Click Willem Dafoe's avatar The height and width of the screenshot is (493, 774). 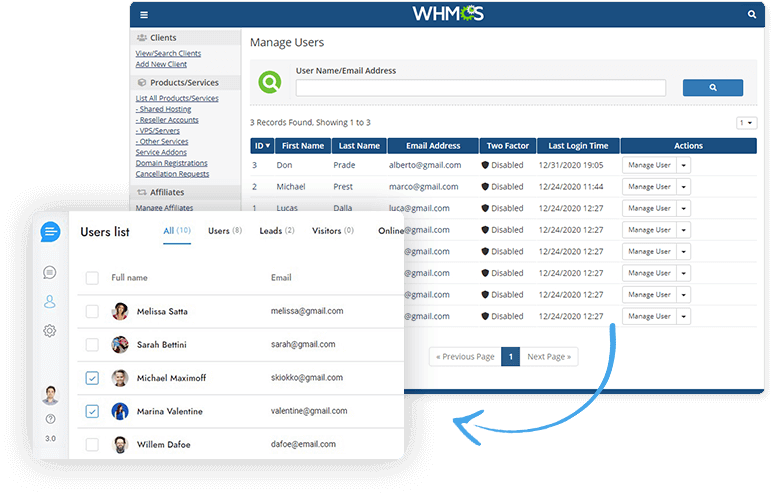tap(120, 445)
